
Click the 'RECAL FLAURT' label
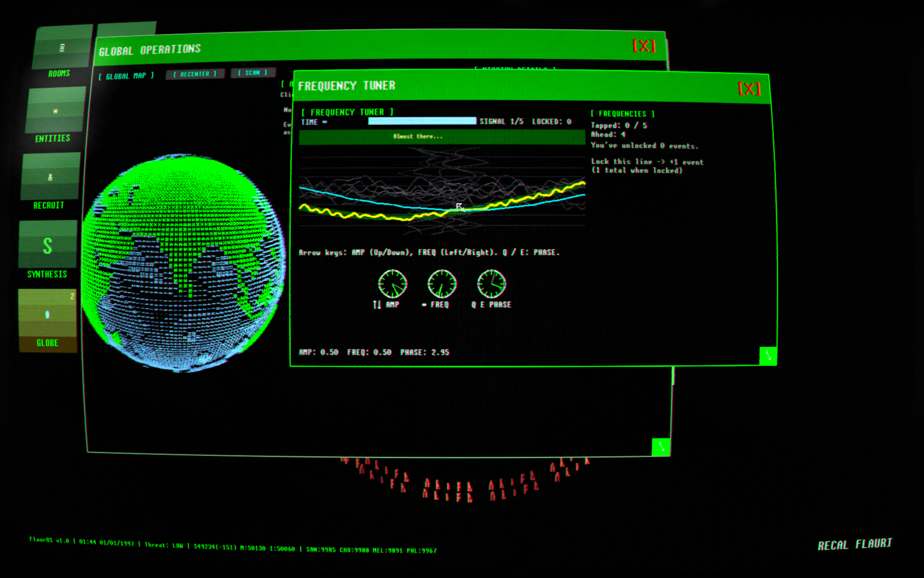(854, 544)
